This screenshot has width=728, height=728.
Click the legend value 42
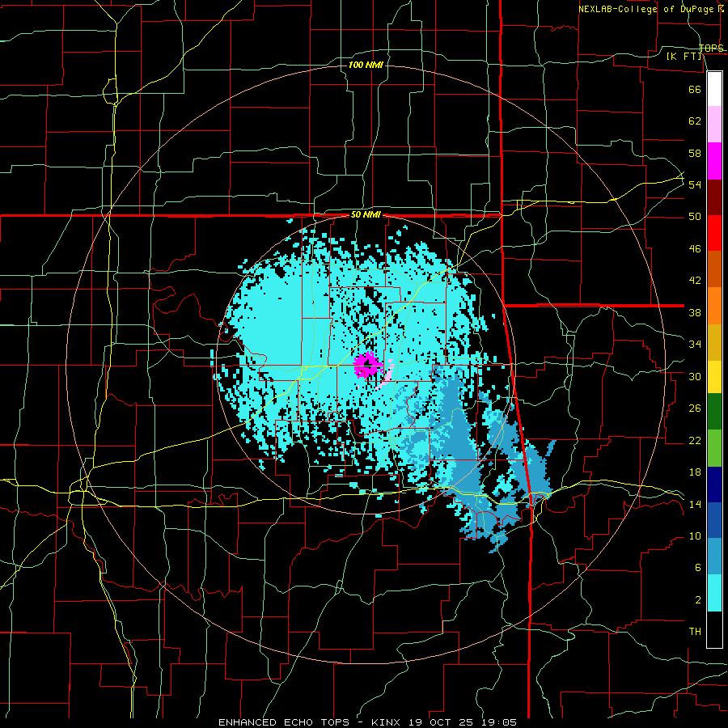(x=695, y=281)
